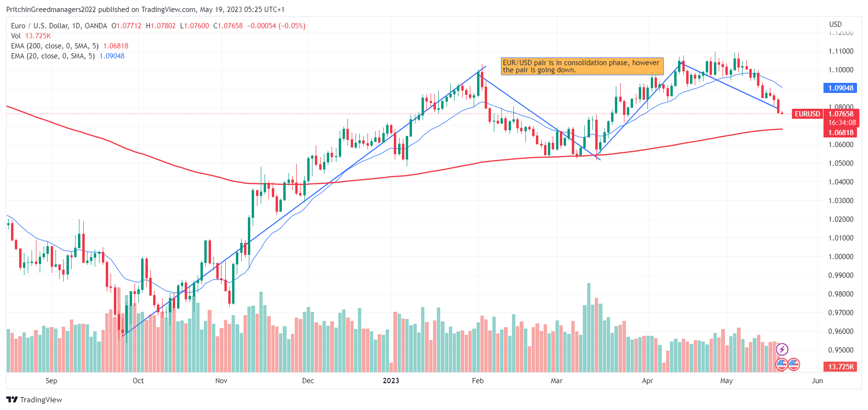Viewport: 868px width, 410px height.
Task: Click the 1.07658 last price axis tag
Action: point(841,114)
